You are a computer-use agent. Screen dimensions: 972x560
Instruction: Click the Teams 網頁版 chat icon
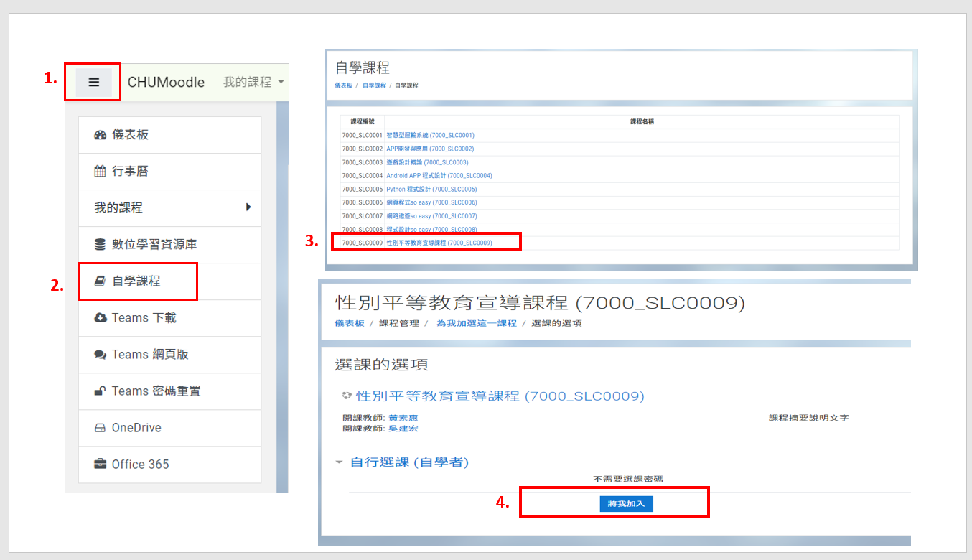tap(101, 355)
